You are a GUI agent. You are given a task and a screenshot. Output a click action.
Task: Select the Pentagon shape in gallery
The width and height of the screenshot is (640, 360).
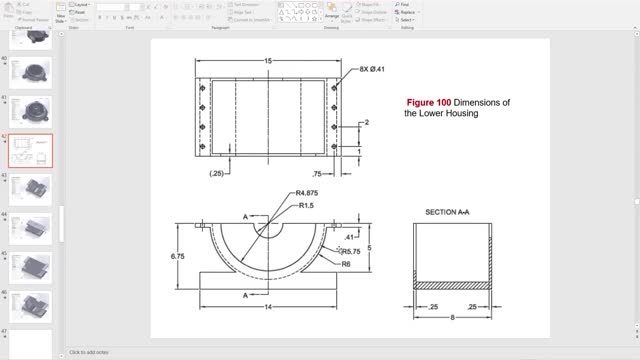click(x=314, y=12)
